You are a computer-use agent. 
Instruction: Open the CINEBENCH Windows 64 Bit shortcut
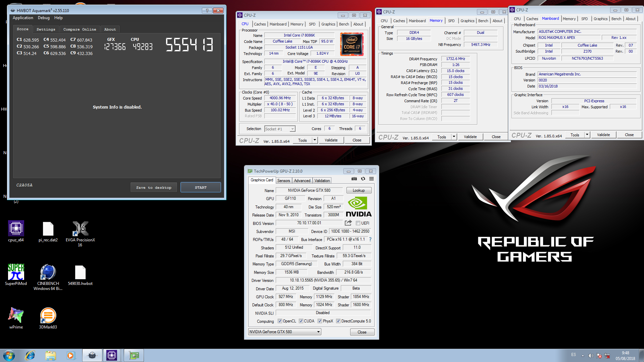pyautogui.click(x=48, y=277)
